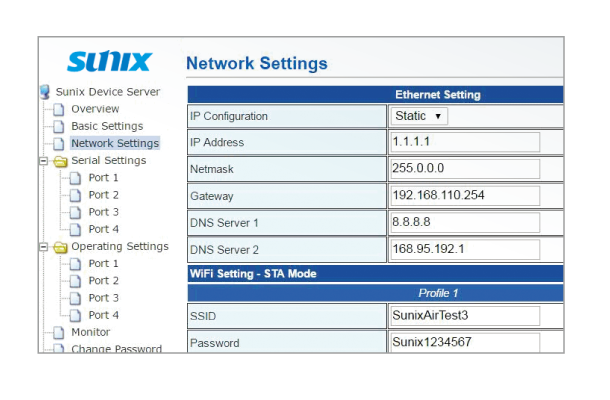610x400 pixels.
Task: Click page icon for Serial Settings Port 3
Action: coord(75,212)
